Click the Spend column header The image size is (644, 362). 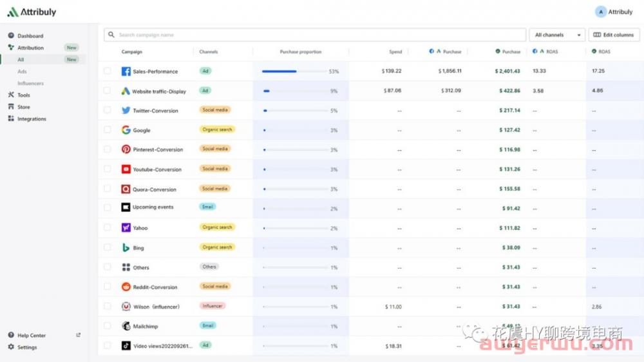point(395,52)
